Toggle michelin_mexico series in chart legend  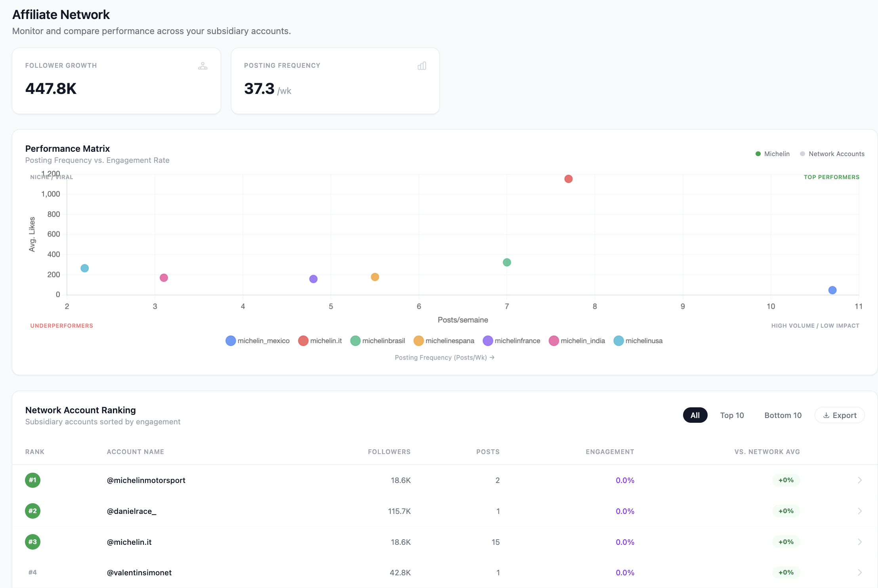258,341
